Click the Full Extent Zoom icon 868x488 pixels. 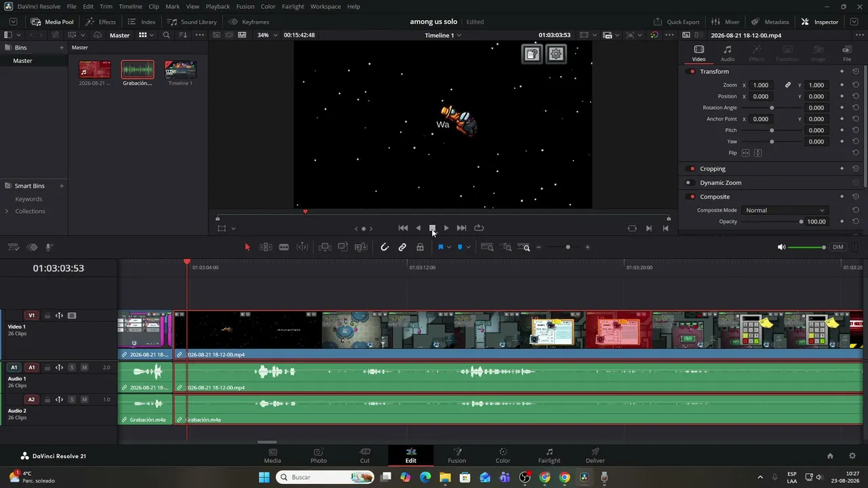pos(487,247)
